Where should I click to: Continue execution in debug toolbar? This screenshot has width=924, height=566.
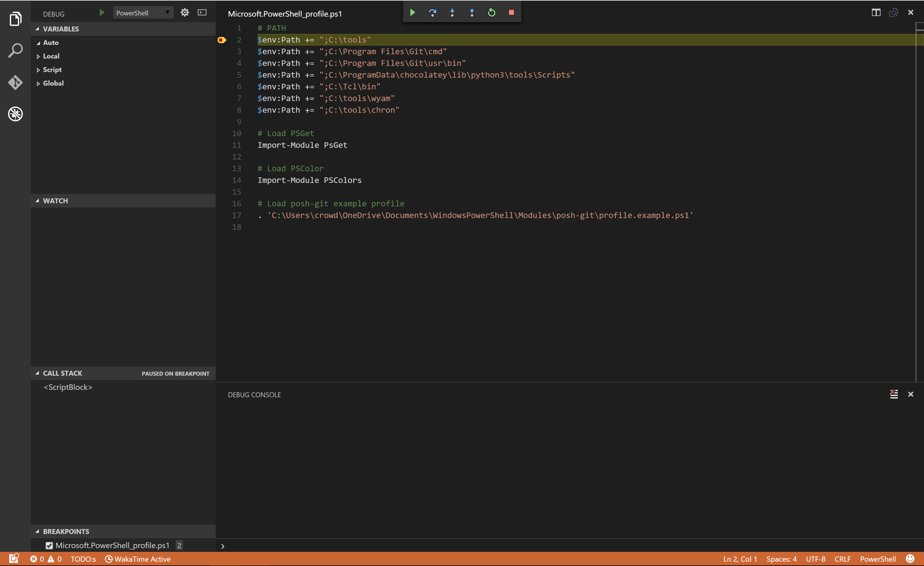click(x=413, y=12)
